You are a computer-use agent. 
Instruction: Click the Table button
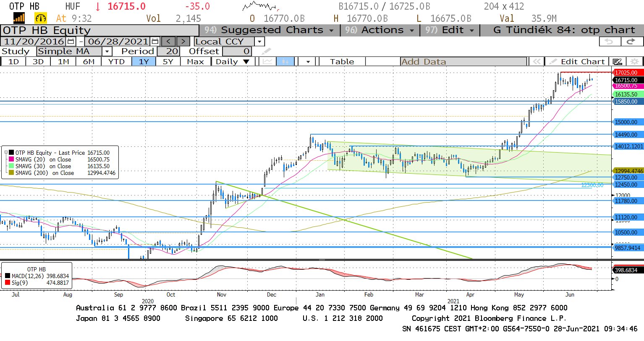(342, 62)
